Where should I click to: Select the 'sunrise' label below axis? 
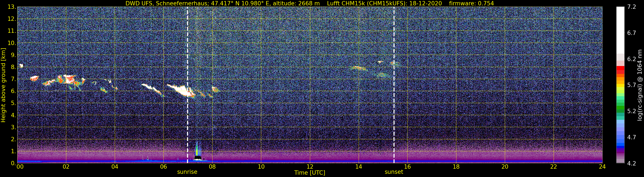tap(187, 172)
